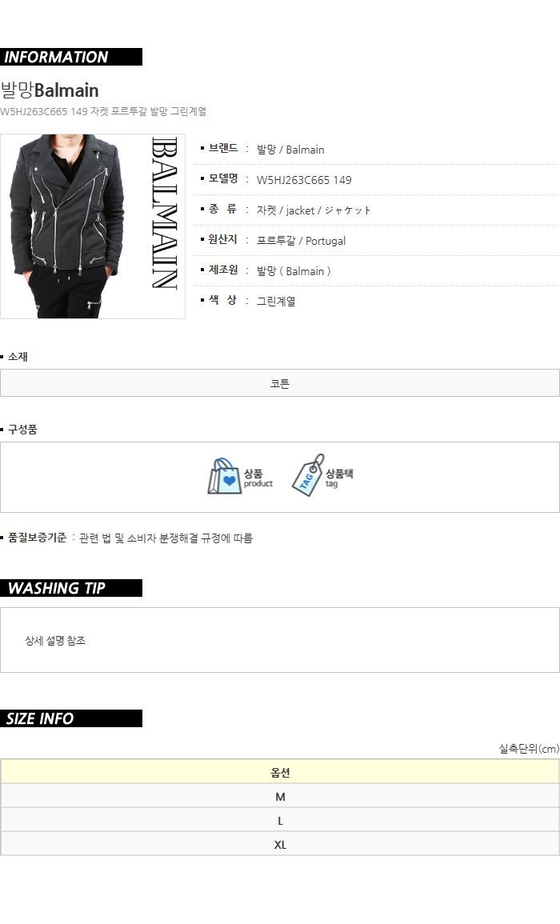Screen dimensions: 560x924
Task: Select the XL size option row
Action: (280, 845)
